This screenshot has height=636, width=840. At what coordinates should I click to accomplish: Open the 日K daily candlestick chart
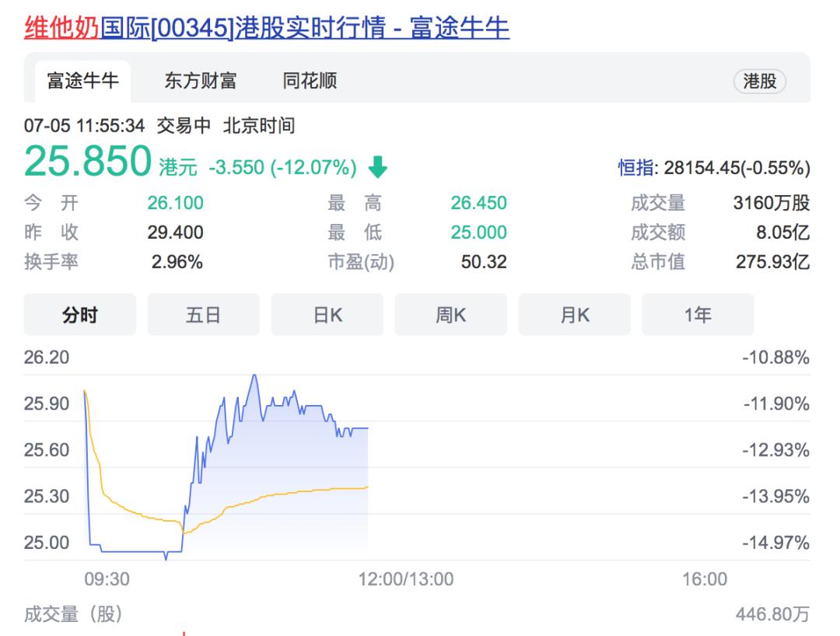point(327,315)
